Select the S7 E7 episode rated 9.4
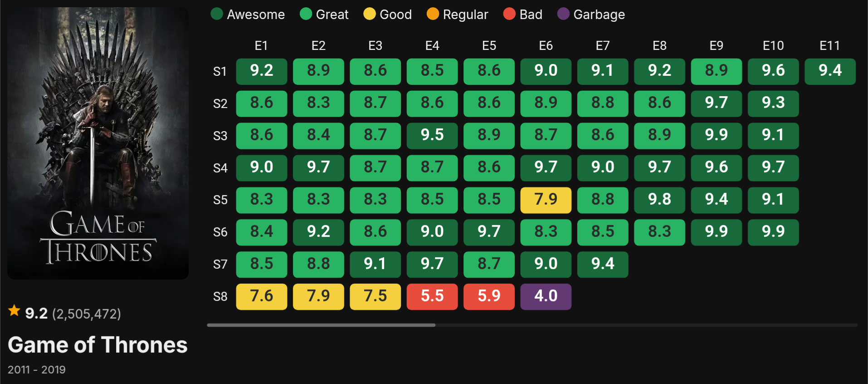868x384 pixels. pyautogui.click(x=602, y=264)
